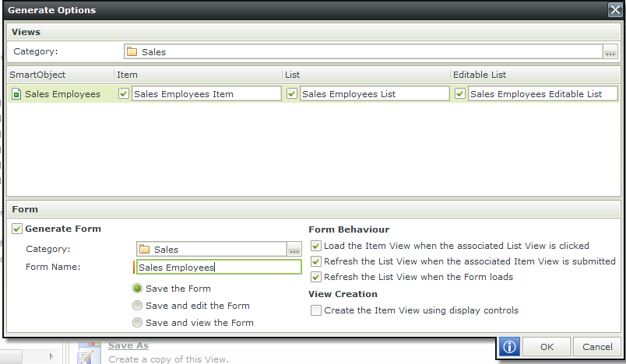
Task: Click the blue information icon button
Action: (509, 346)
